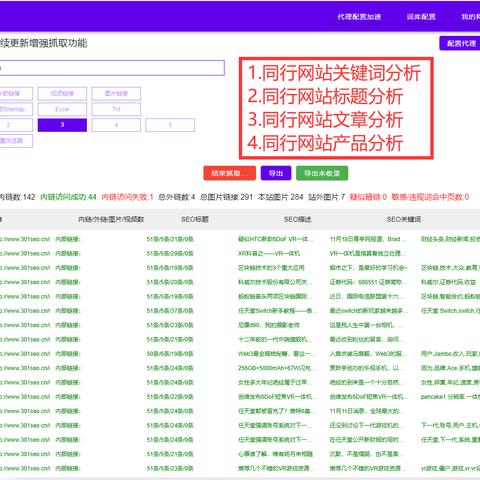The image size is (480, 480).
Task: Select number option 5
Action: click(170, 125)
